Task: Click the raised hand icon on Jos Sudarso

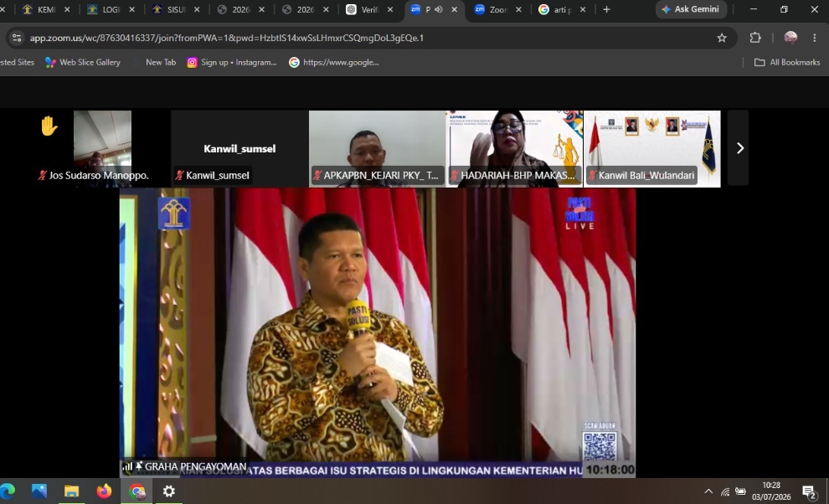Action: [x=49, y=126]
